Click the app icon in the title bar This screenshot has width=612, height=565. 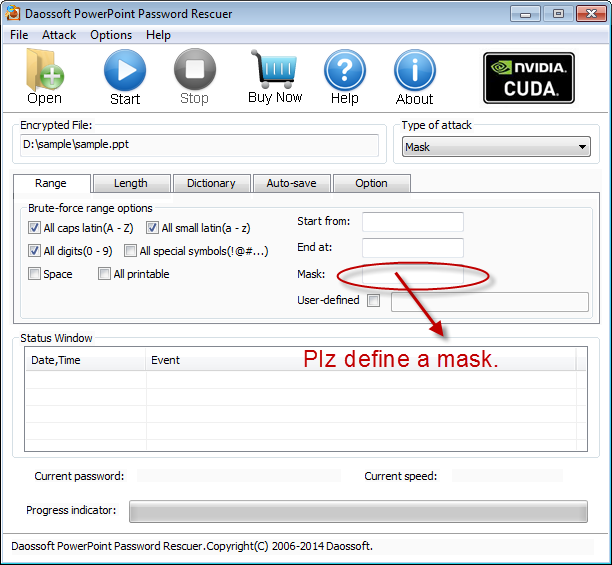click(13, 13)
